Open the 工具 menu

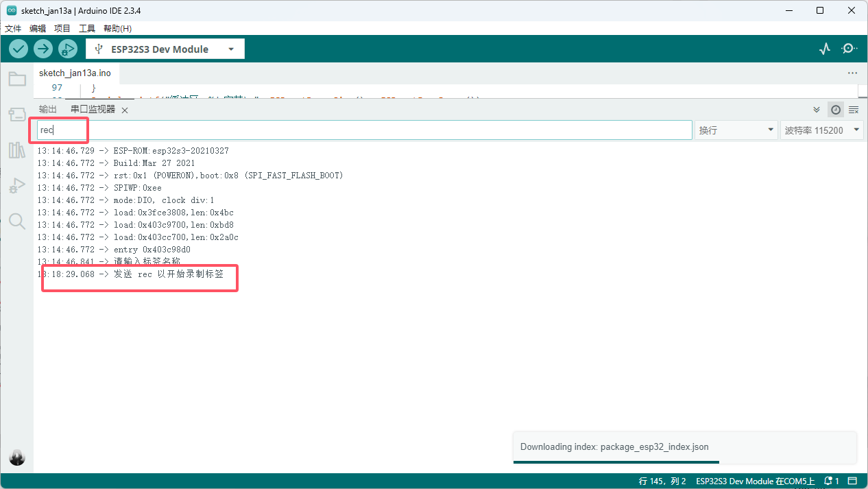87,29
